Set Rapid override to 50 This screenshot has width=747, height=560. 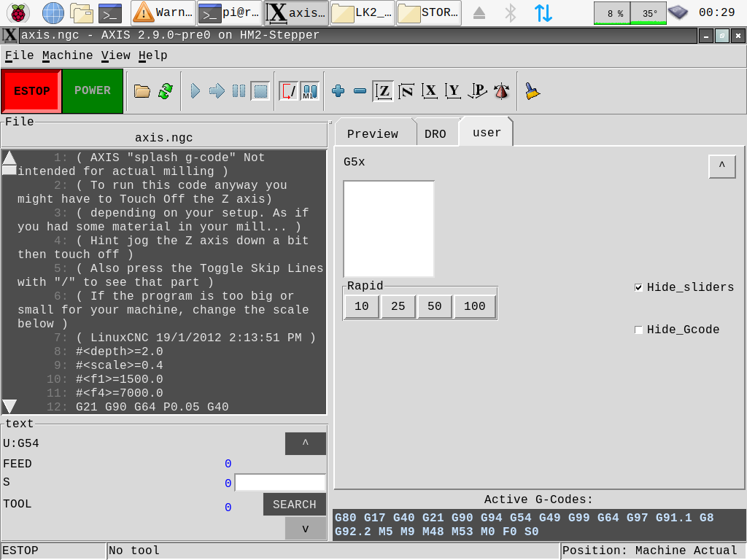click(435, 306)
